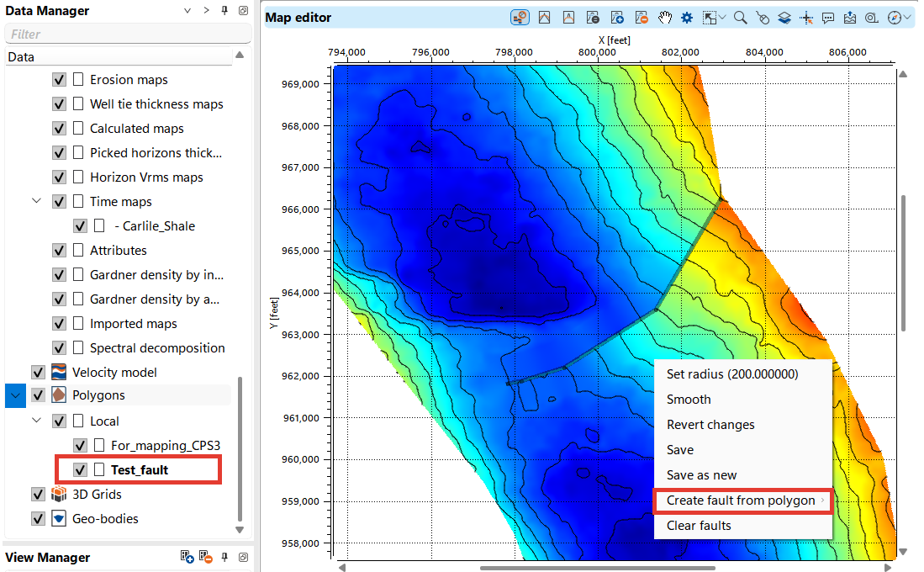Click the layers stack icon
Image resolution: width=924 pixels, height=572 pixels.
(784, 18)
